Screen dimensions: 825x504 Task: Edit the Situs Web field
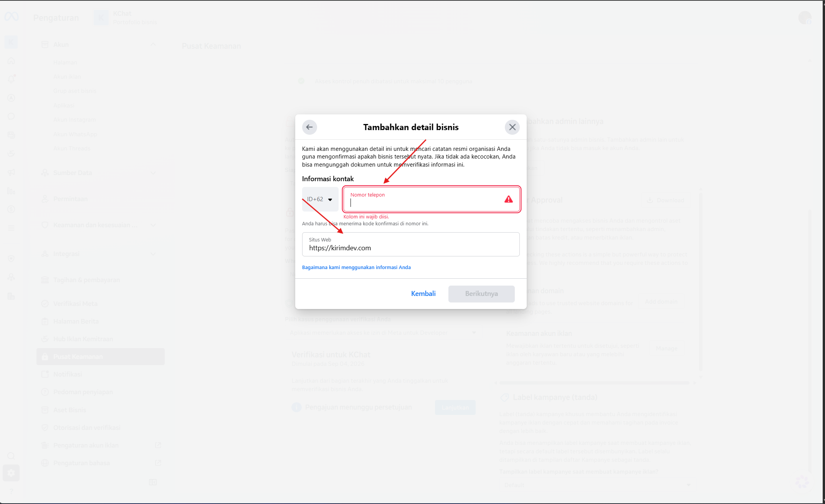click(411, 244)
